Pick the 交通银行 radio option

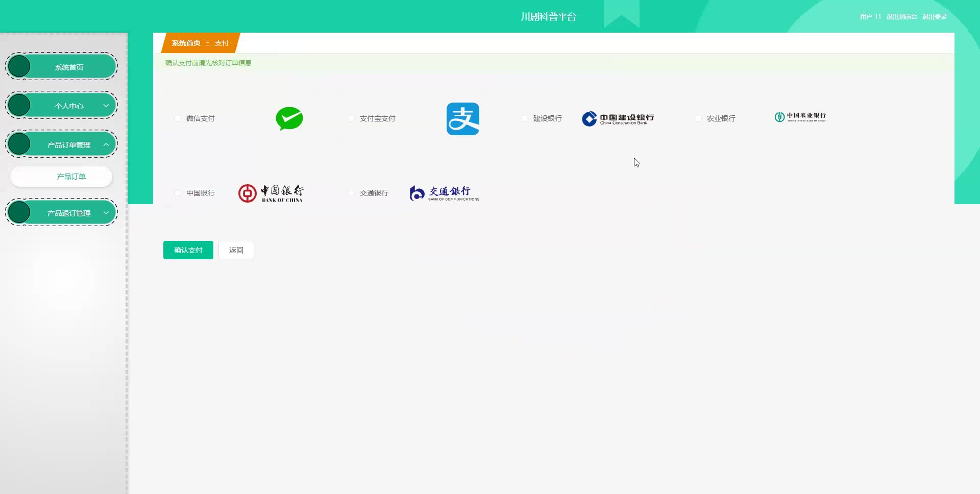click(x=351, y=193)
